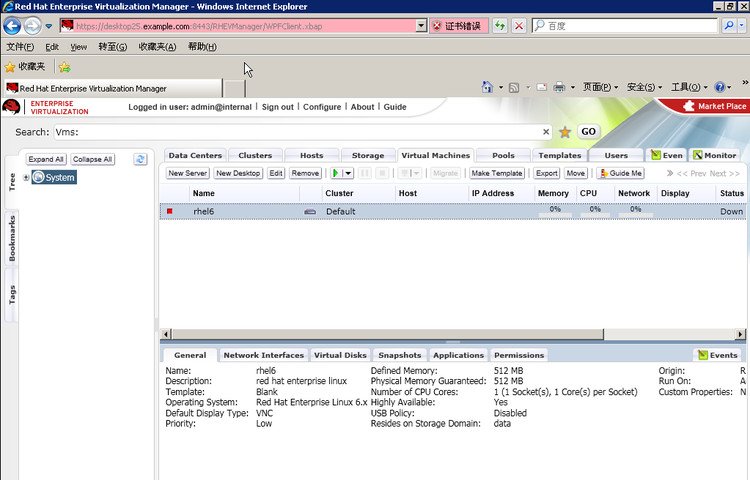
Task: Open the address bar URL dropdown
Action: pyautogui.click(x=421, y=26)
